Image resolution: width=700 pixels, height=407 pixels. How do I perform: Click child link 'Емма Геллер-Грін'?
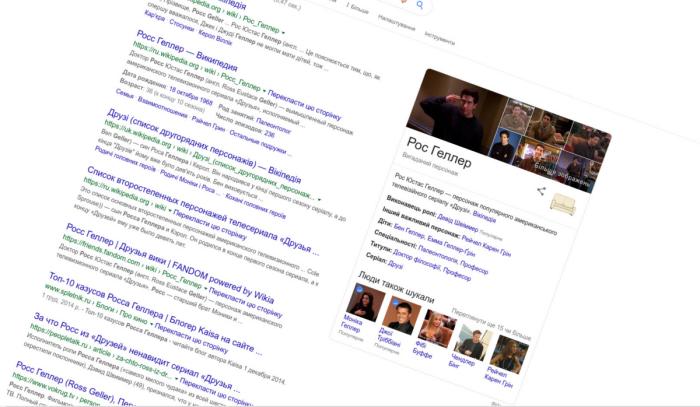point(451,245)
